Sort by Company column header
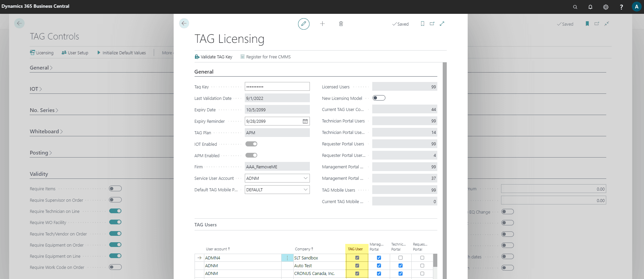The height and width of the screenshot is (279, 644). pyautogui.click(x=304, y=249)
